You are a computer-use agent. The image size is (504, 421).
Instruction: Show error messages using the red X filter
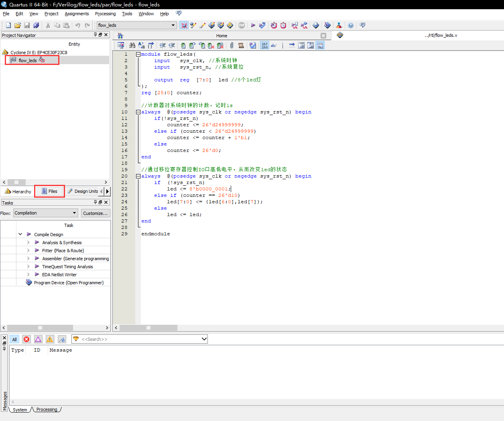pos(26,339)
